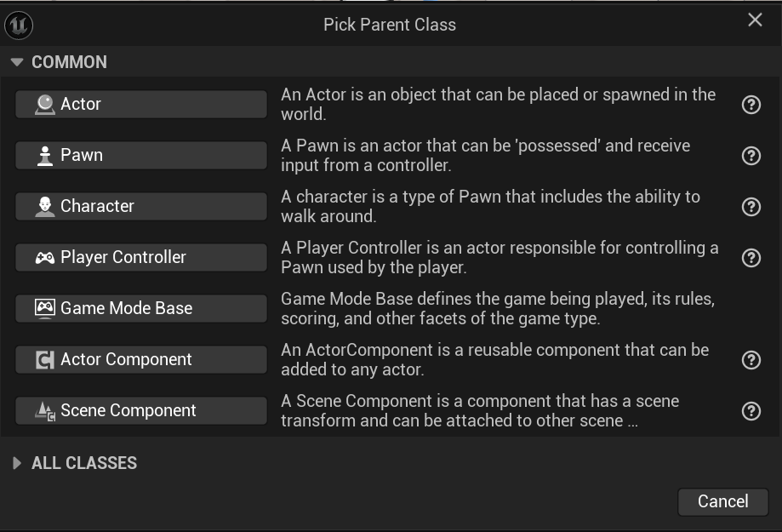Show help for Player Controller class
782x532 pixels.
[x=751, y=258]
